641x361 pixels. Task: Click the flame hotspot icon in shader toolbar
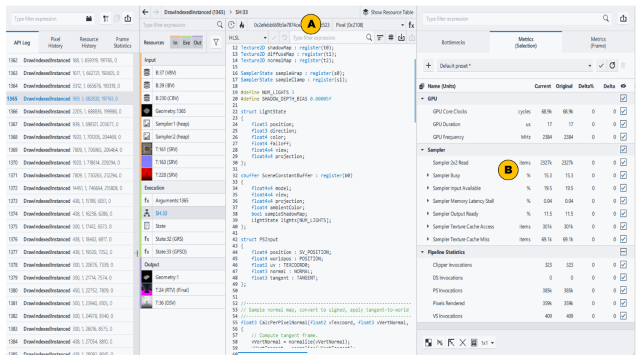click(242, 25)
